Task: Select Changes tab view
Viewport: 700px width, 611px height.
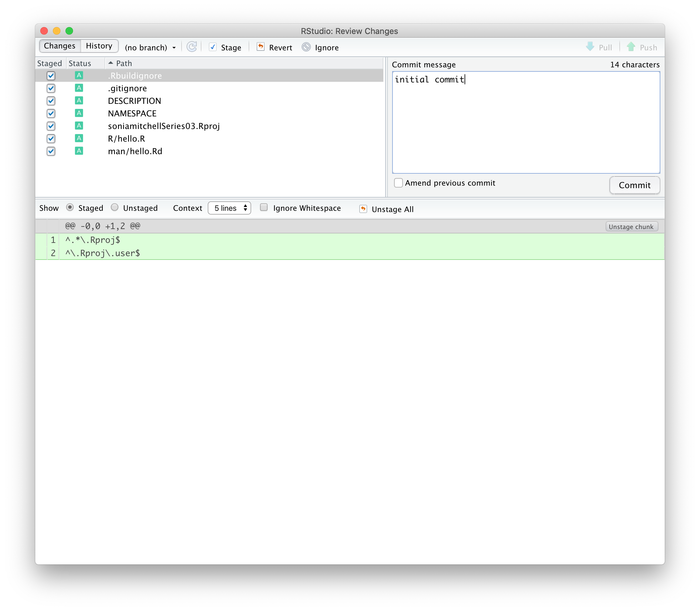Action: pyautogui.click(x=59, y=46)
